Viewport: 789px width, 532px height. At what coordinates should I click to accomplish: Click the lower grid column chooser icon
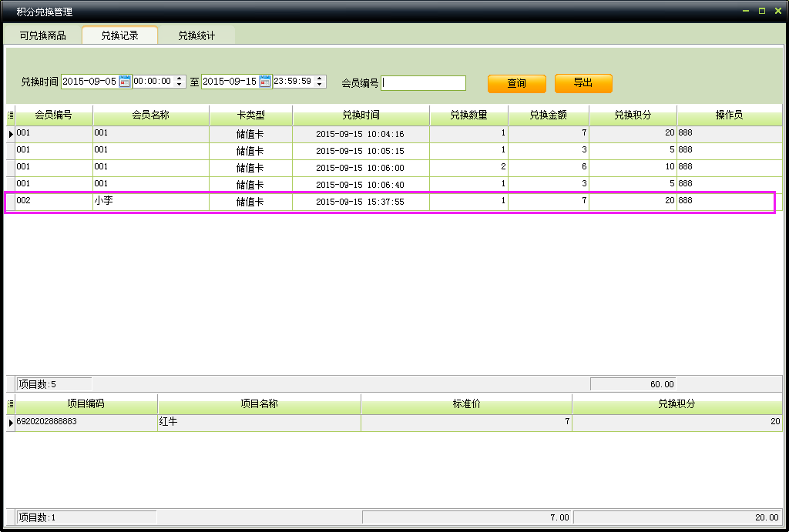coord(10,404)
